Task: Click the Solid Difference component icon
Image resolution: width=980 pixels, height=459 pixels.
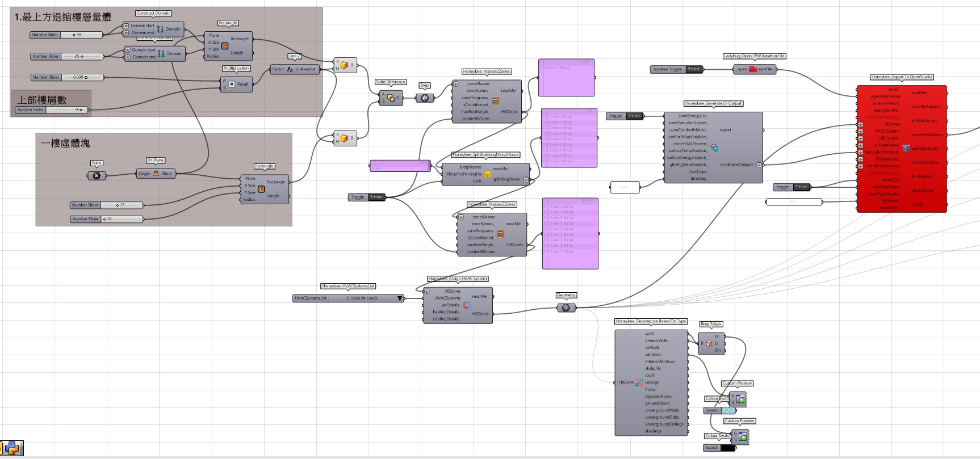Action: [x=391, y=98]
